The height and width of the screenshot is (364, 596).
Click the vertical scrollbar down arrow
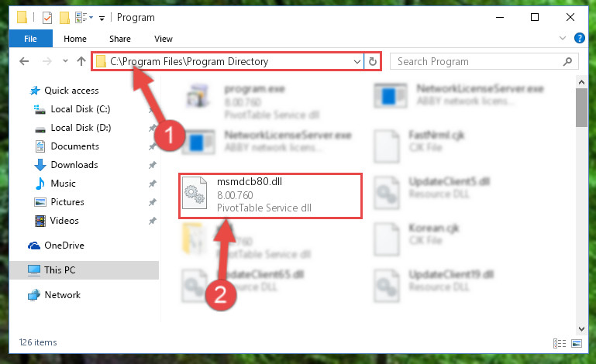click(581, 328)
